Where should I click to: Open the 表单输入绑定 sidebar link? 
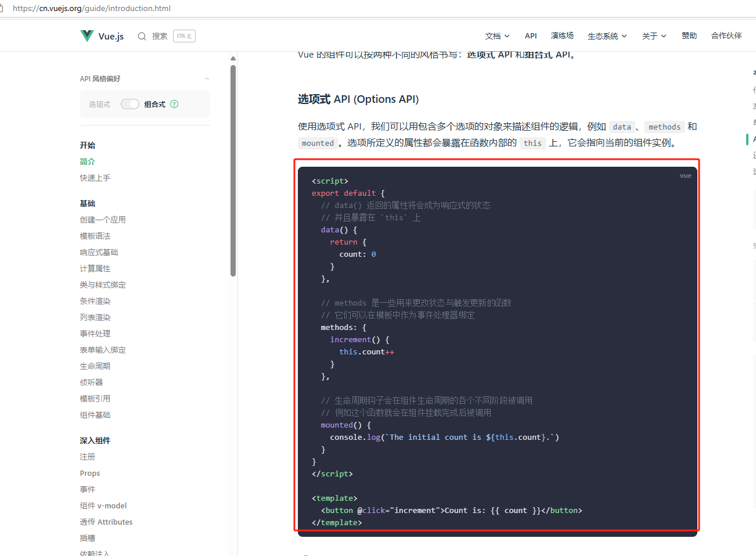[103, 350]
